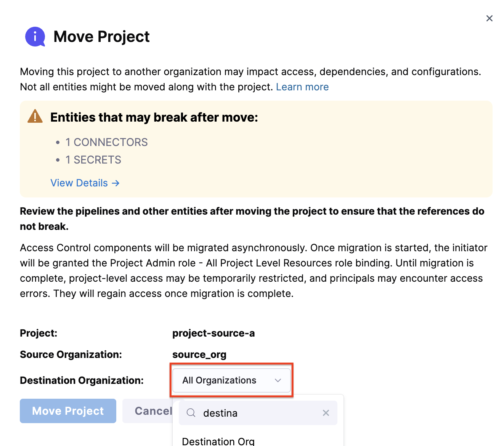Click the Move Project dialog title
The height and width of the screenshot is (446, 504).
coord(101,37)
